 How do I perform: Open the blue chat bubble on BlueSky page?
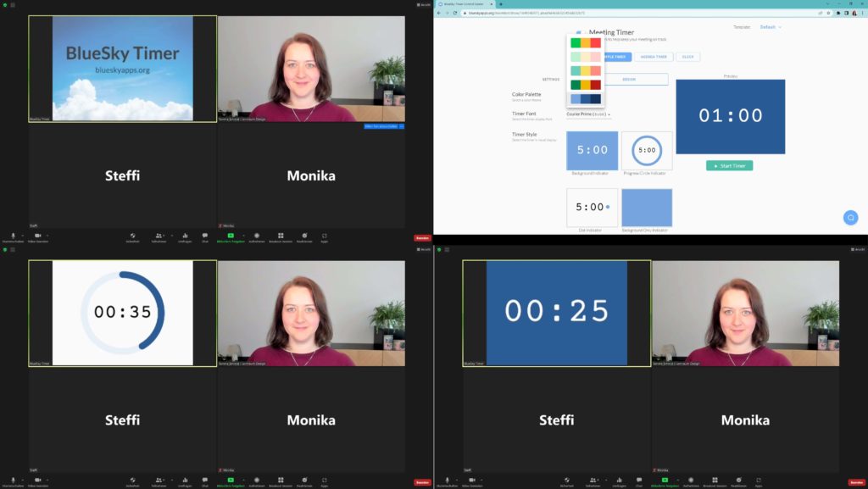pos(850,218)
